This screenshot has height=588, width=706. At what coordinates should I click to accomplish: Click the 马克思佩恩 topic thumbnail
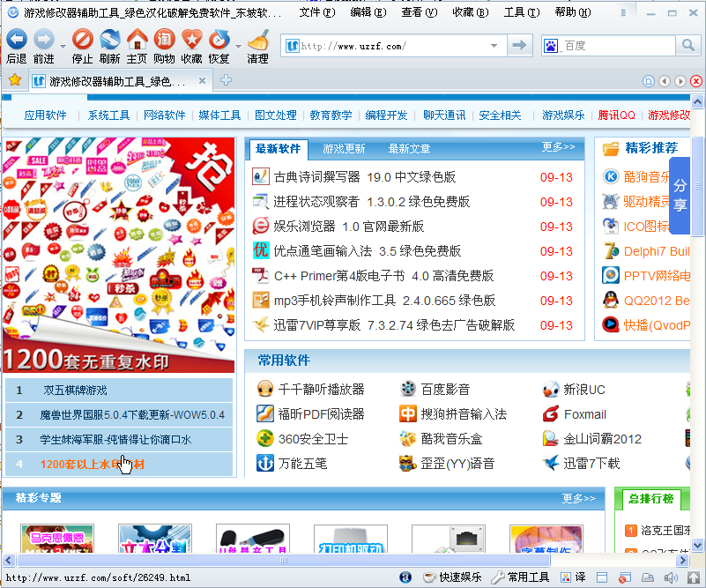tap(57, 539)
